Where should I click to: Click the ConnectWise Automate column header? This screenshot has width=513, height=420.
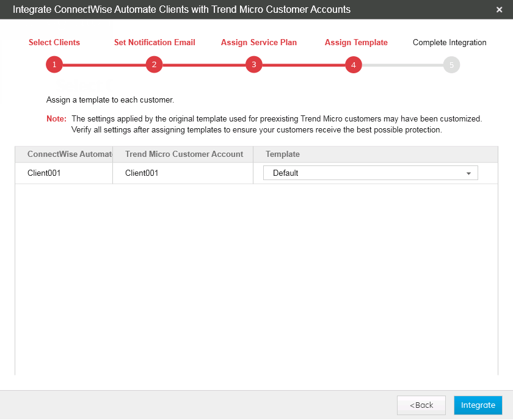coord(69,154)
